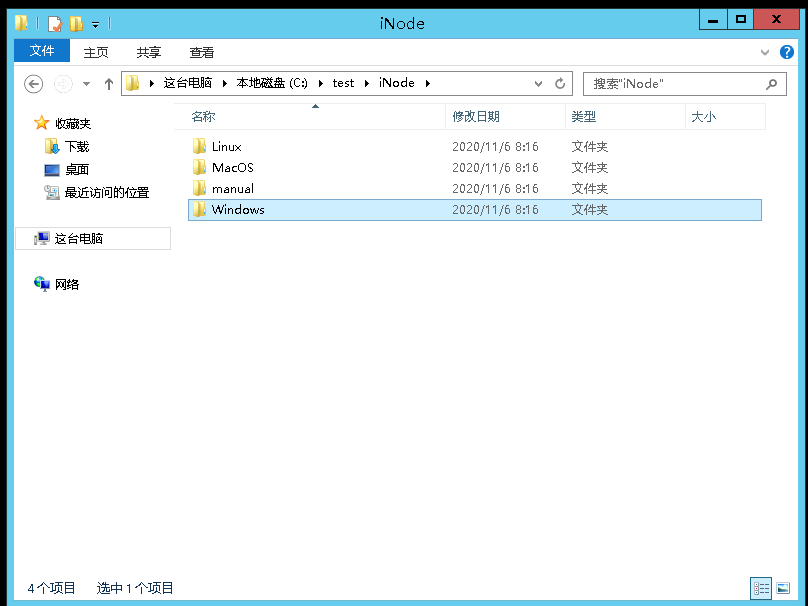
Task: Select the manual folder icon
Action: (199, 189)
